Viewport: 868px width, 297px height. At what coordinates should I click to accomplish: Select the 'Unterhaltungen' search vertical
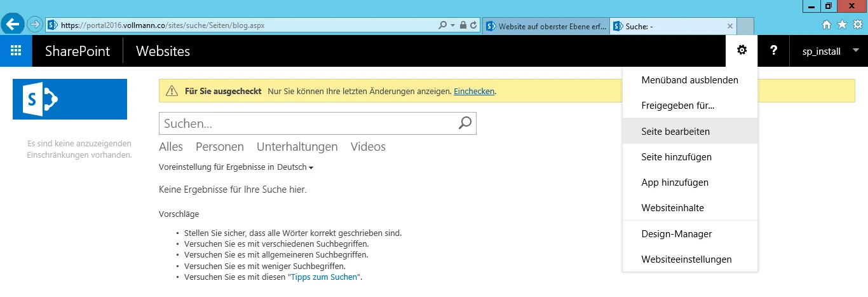(x=297, y=147)
